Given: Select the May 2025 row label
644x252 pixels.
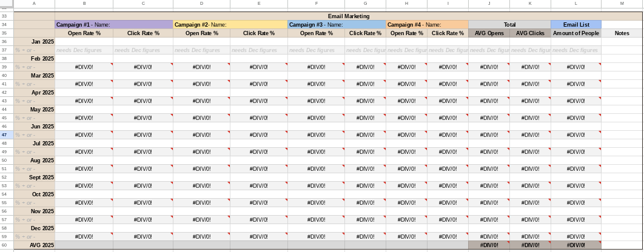Looking at the screenshot, I should point(35,110).
